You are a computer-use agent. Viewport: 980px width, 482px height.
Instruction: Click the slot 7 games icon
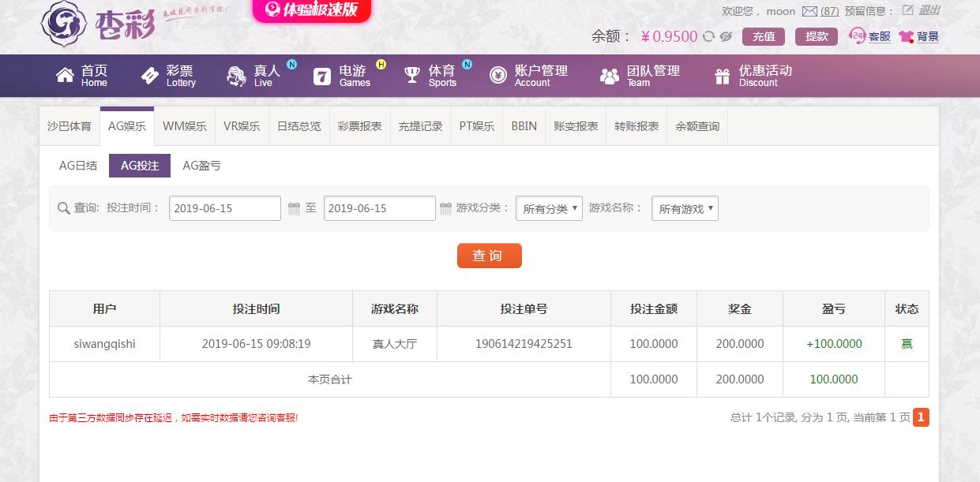point(322,76)
